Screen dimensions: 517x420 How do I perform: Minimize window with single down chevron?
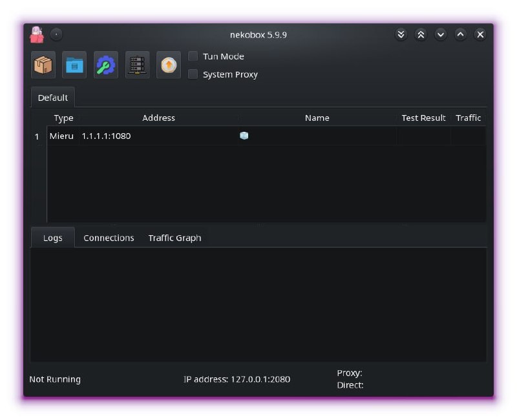point(441,34)
